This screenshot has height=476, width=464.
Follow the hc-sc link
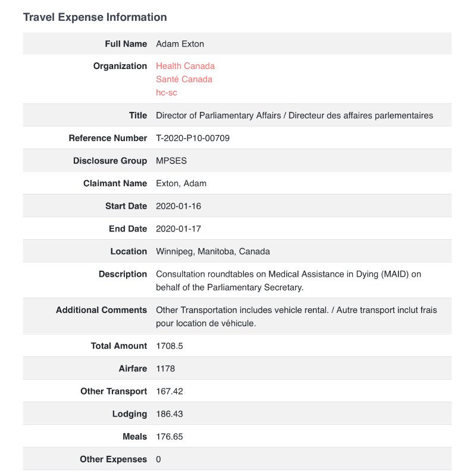pos(167,93)
